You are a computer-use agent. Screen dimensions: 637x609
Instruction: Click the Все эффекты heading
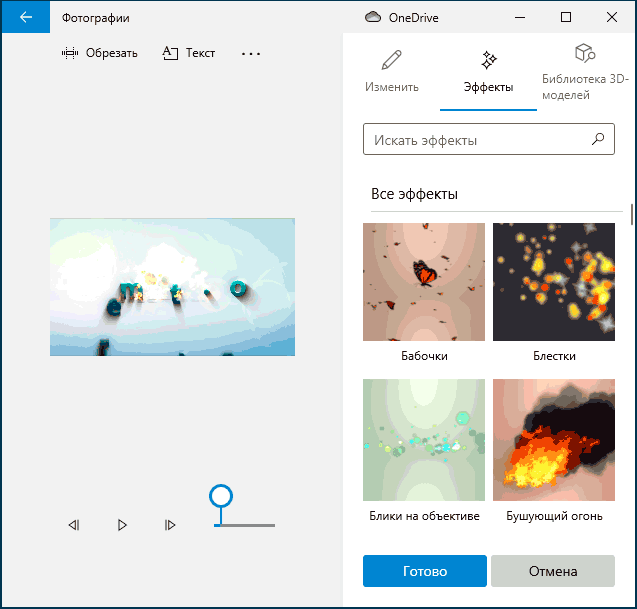pos(414,194)
